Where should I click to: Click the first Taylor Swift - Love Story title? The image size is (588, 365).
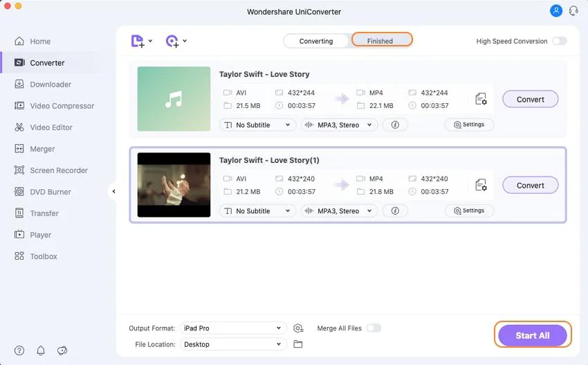(x=264, y=74)
